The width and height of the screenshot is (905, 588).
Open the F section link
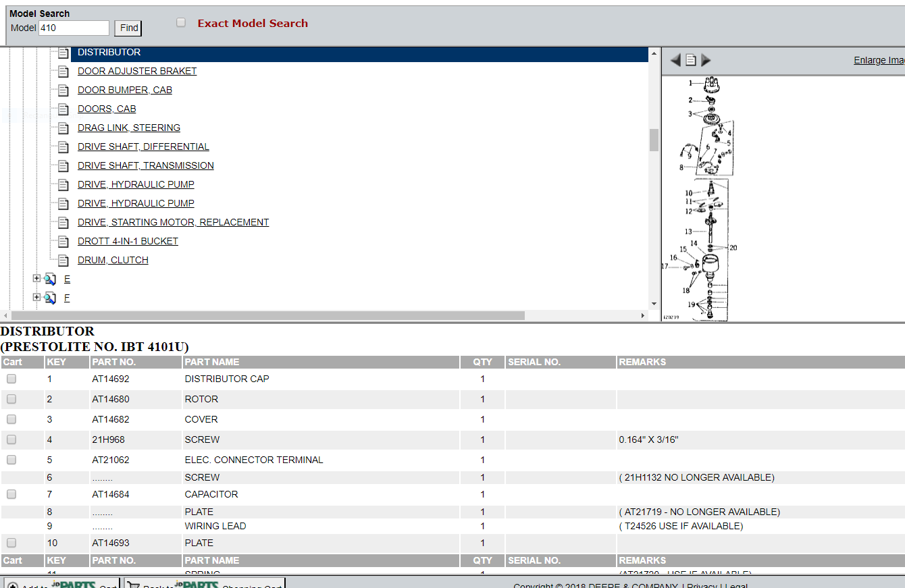tap(67, 298)
